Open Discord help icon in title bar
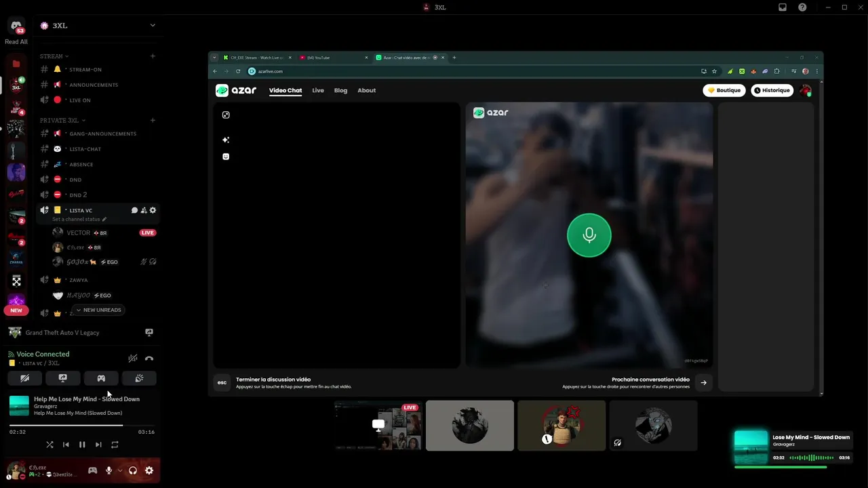 click(803, 7)
